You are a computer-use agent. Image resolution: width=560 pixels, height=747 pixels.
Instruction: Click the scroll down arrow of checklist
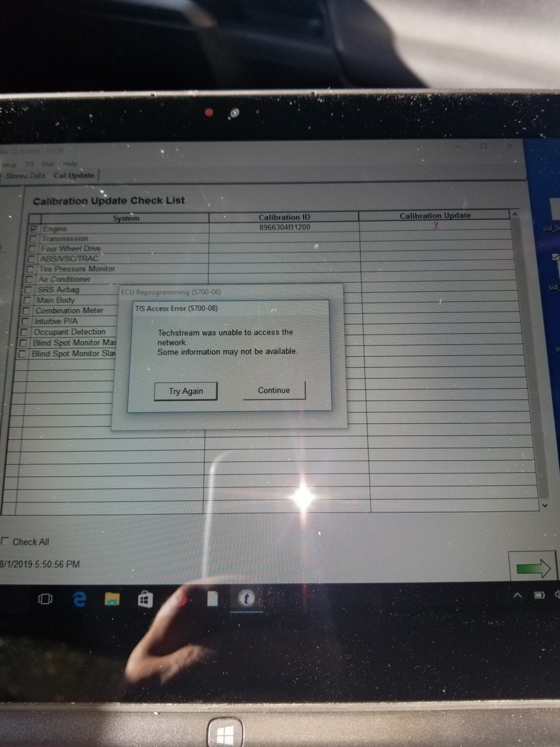[x=544, y=505]
